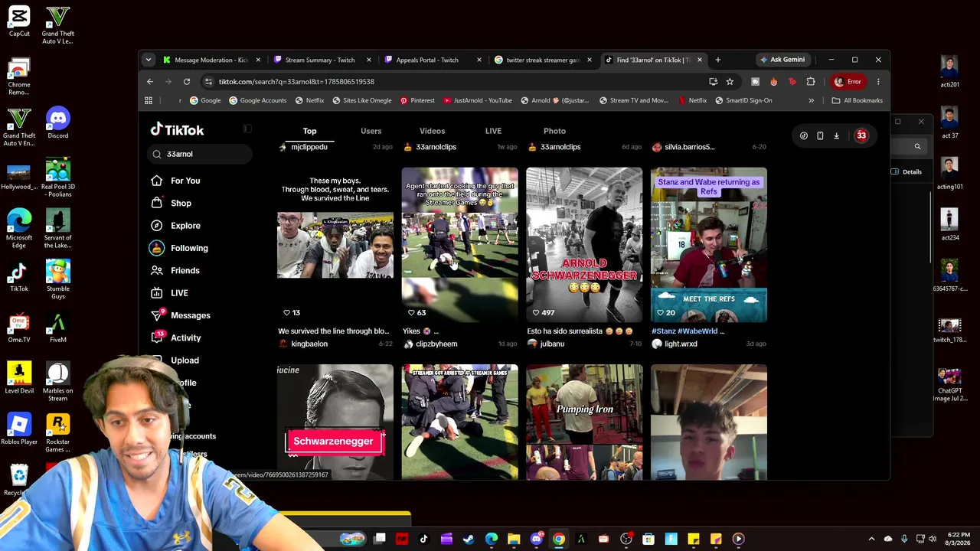The height and width of the screenshot is (551, 980).
Task: Switch to the Photo search tab
Action: [x=554, y=131]
